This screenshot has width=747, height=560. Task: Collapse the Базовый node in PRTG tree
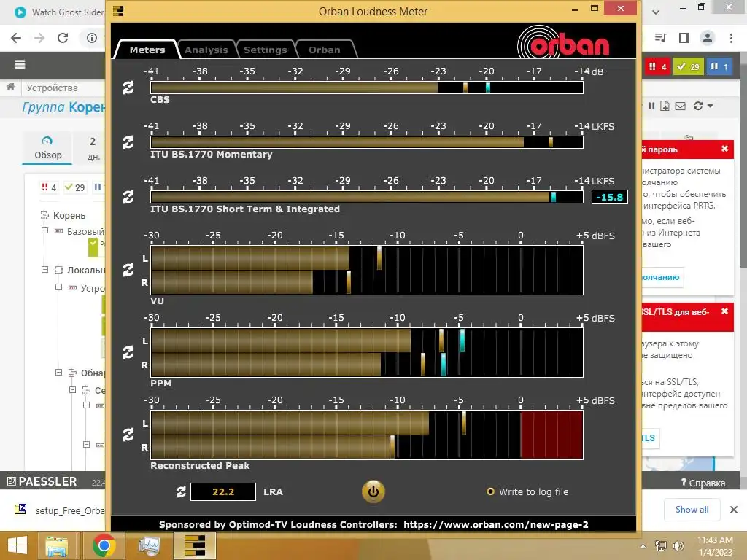[44, 230]
